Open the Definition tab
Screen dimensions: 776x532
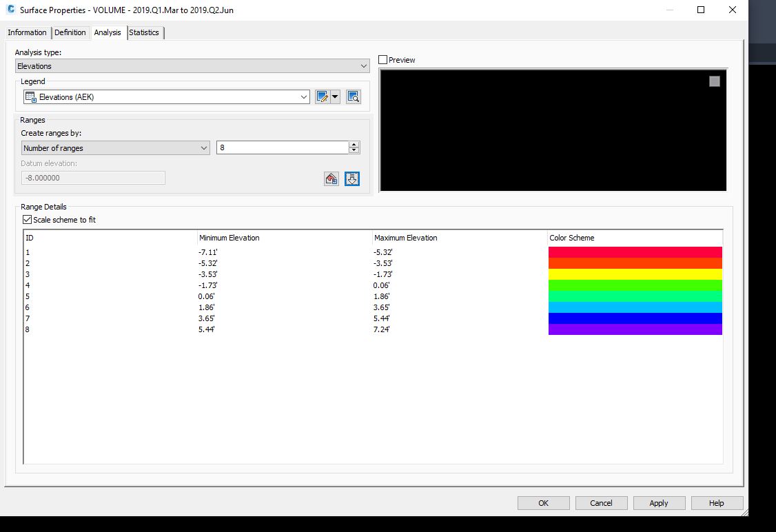pos(70,32)
